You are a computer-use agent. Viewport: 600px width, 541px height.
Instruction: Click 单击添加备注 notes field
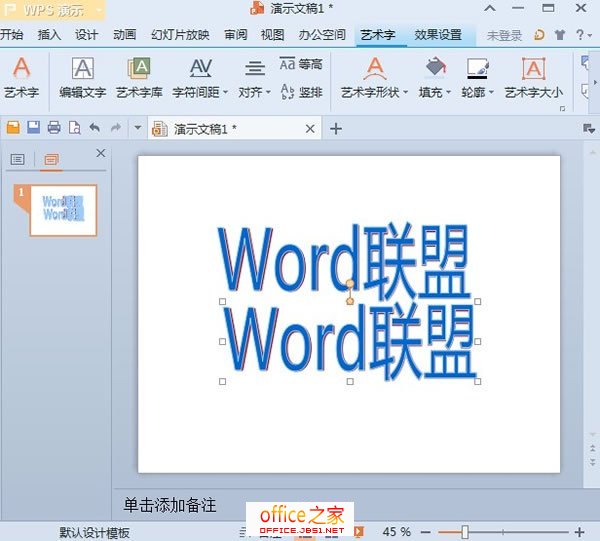tap(170, 505)
